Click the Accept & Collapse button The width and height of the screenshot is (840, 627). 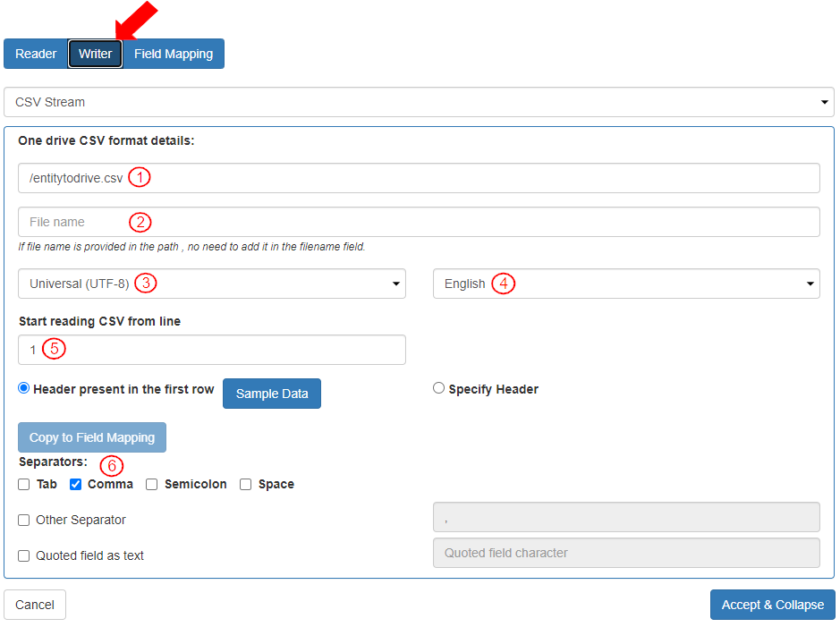pos(772,605)
